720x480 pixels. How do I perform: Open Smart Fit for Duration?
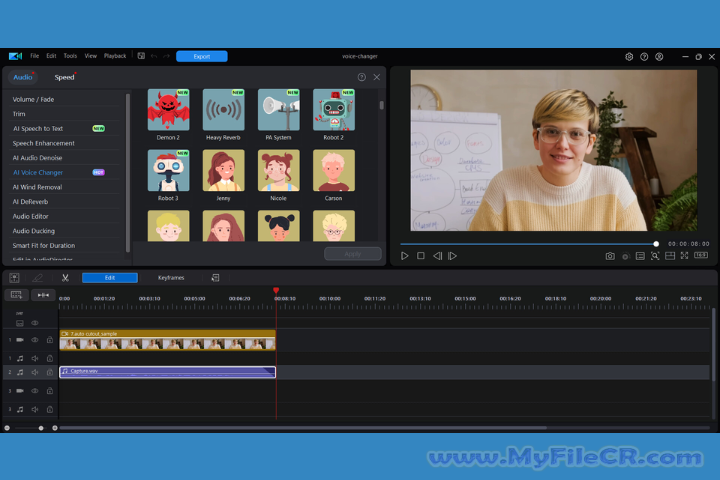pos(64,246)
